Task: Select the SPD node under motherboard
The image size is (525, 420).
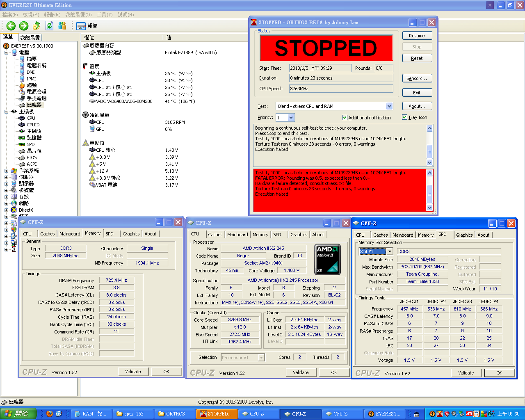Action: [x=31, y=144]
